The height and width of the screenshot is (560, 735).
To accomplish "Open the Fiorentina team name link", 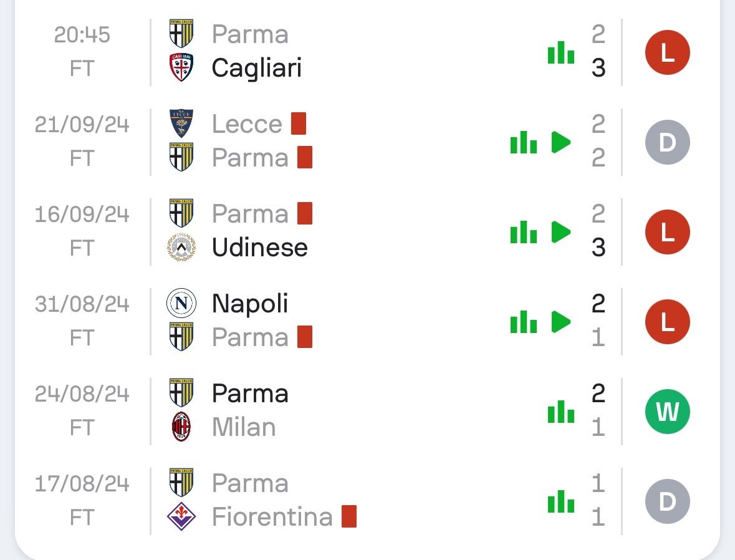I will (x=272, y=517).
